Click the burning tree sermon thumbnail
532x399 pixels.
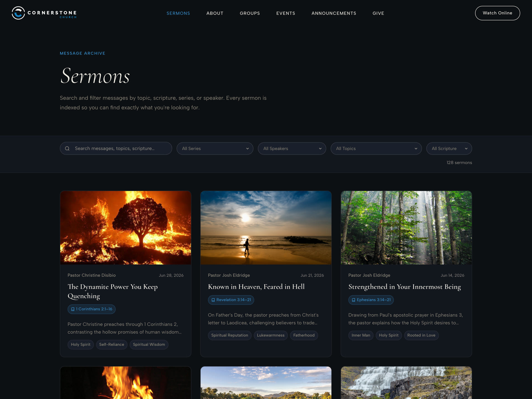(126, 228)
